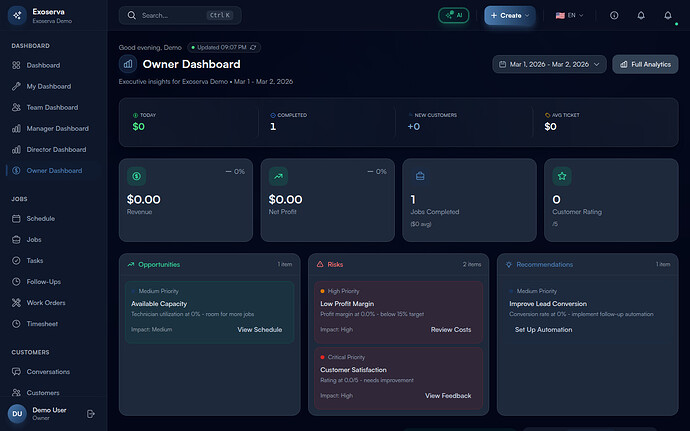The width and height of the screenshot is (690, 431).
Task: Open the Mar 1 - Mar 2, 2026 date picker
Action: (x=549, y=64)
